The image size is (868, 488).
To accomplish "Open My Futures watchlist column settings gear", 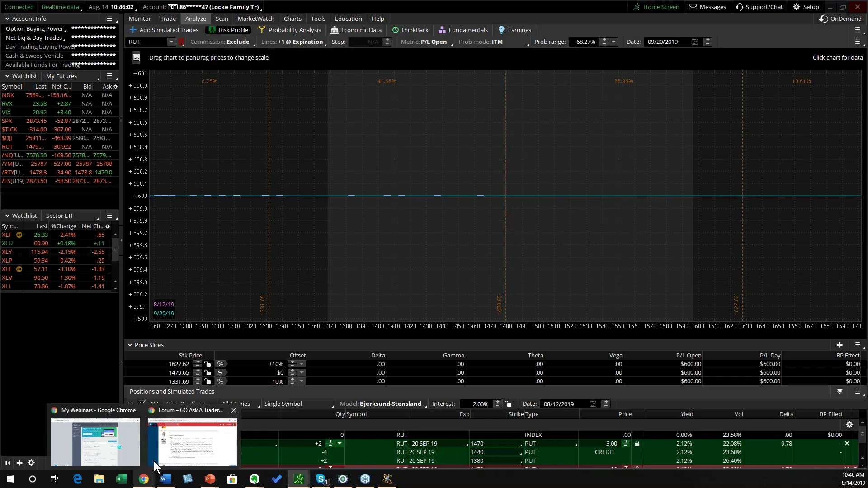I will tap(115, 86).
